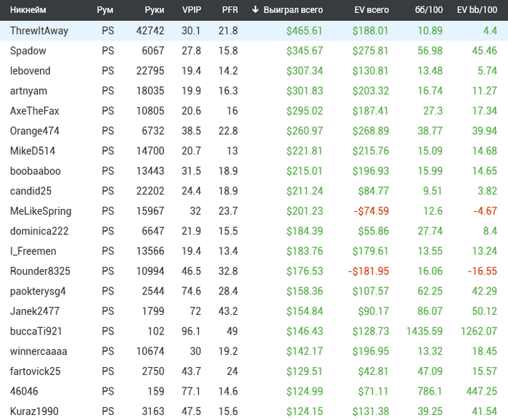508x420 pixels.
Task: Sort by Выиграл всего column header
Action: click(293, 10)
